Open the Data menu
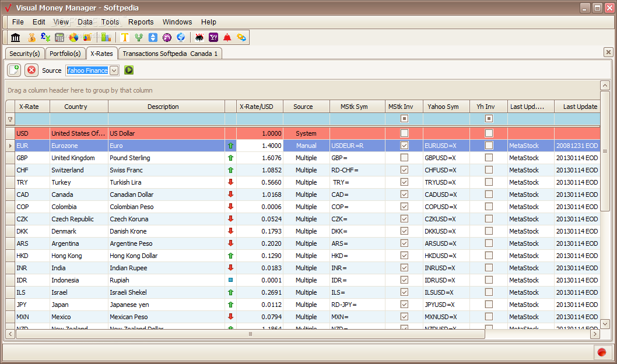The image size is (617, 364). 85,22
